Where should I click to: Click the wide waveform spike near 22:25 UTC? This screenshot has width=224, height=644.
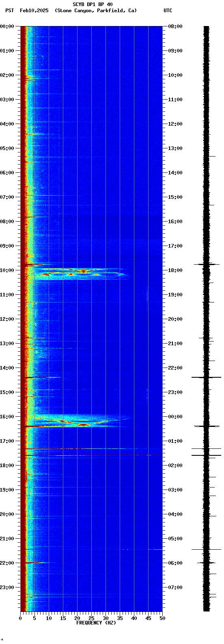[x=207, y=377]
